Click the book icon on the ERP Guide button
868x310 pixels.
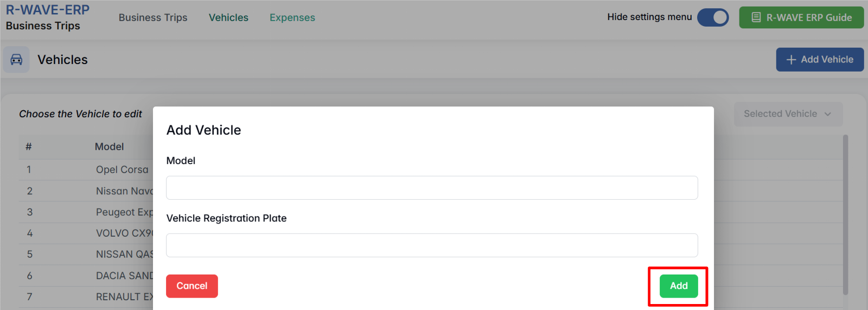pyautogui.click(x=756, y=17)
